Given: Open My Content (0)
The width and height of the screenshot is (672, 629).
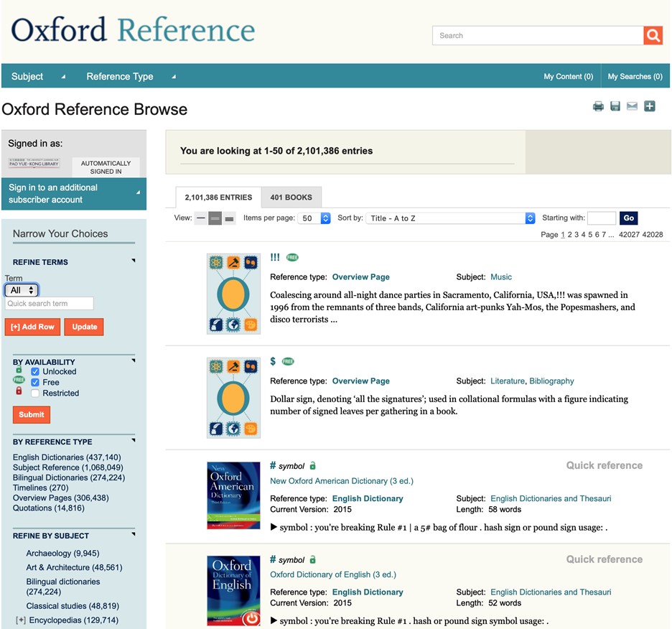Looking at the screenshot, I should pos(569,76).
